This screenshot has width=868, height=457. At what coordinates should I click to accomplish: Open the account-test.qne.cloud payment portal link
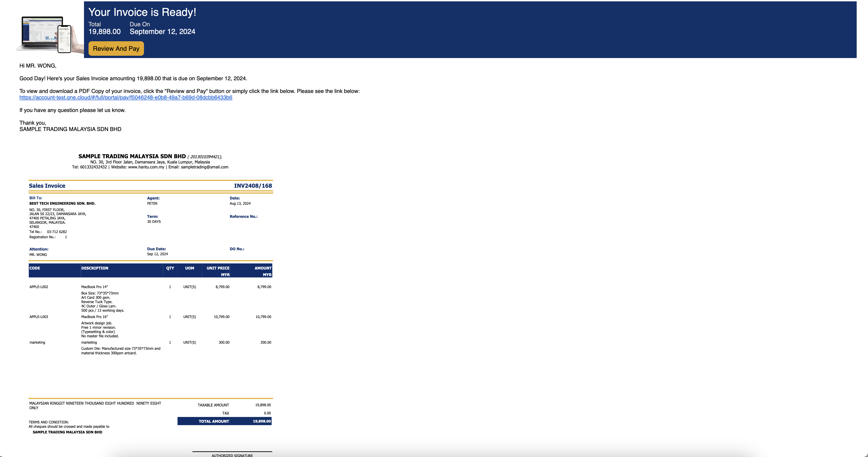[126, 97]
